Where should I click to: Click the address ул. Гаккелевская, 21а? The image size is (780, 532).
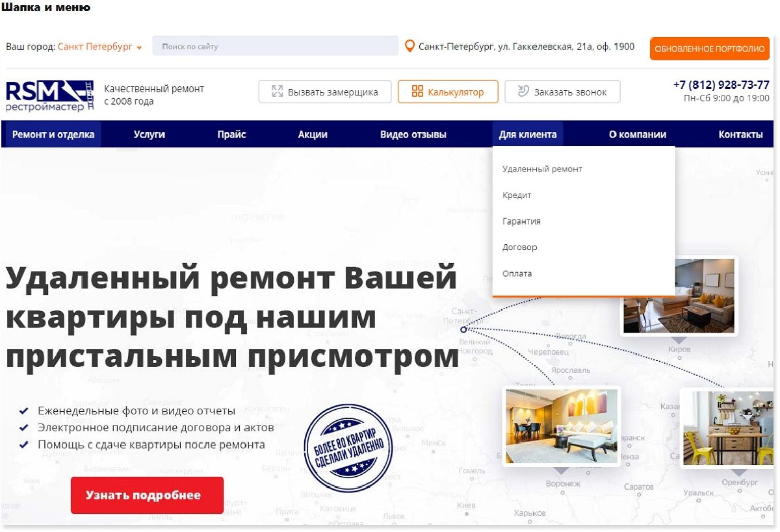[x=526, y=47]
